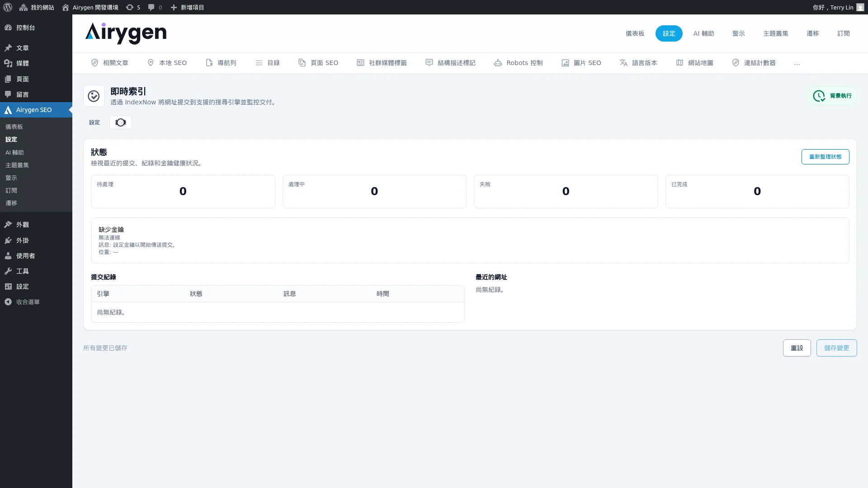Open the 結構描述標記 settings tab
The image size is (868, 488).
450,63
